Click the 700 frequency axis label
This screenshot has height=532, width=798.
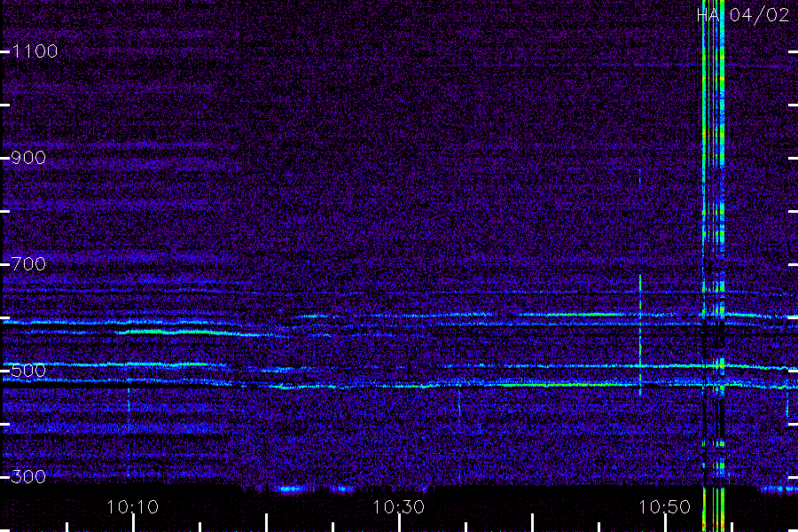click(28, 264)
